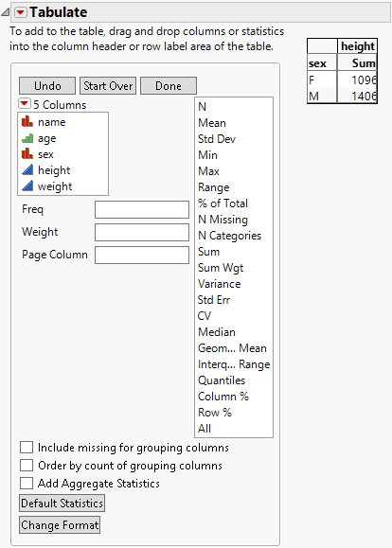392x548 pixels.
Task: Select the Variance statistic
Action: click(x=220, y=284)
